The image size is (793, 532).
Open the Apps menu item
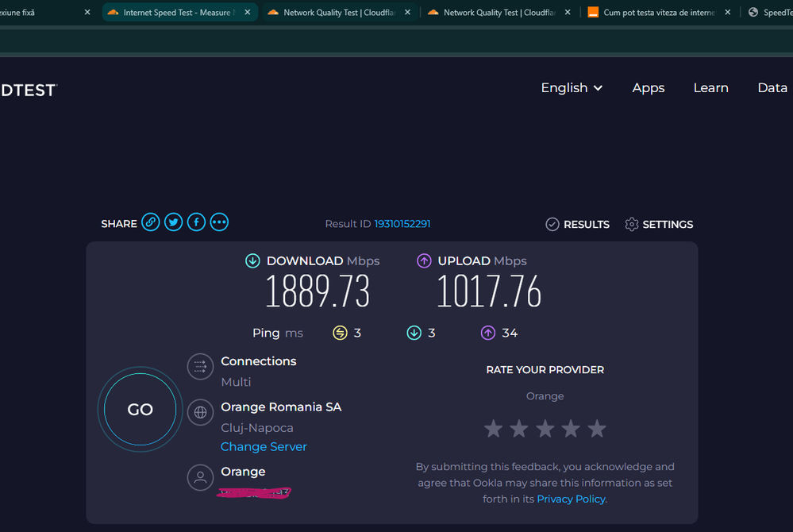(649, 88)
